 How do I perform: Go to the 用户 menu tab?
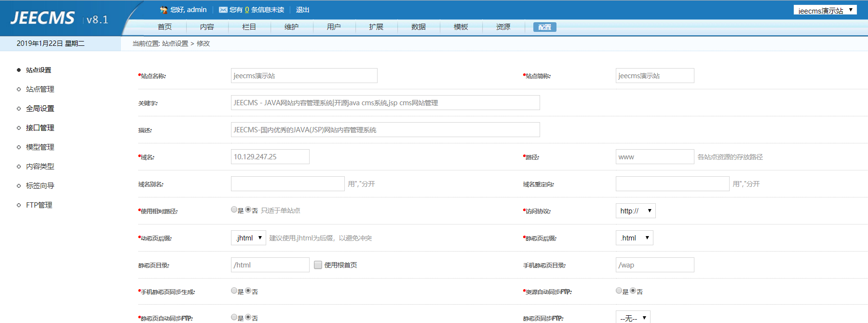(x=334, y=27)
